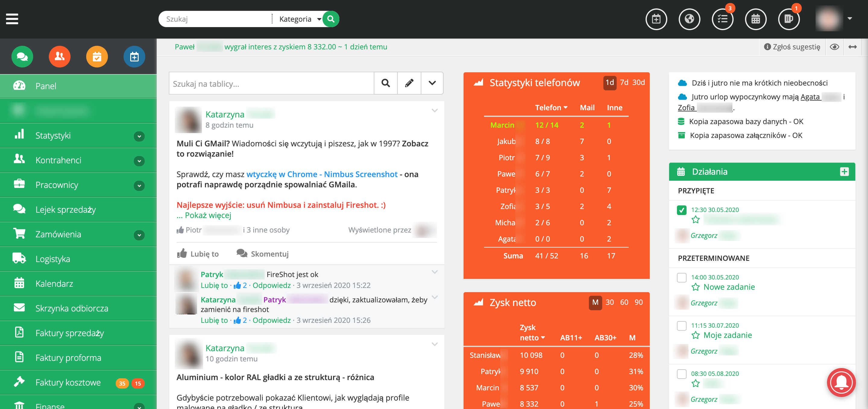
Task: Open the globe icon in the top bar
Action: [689, 19]
